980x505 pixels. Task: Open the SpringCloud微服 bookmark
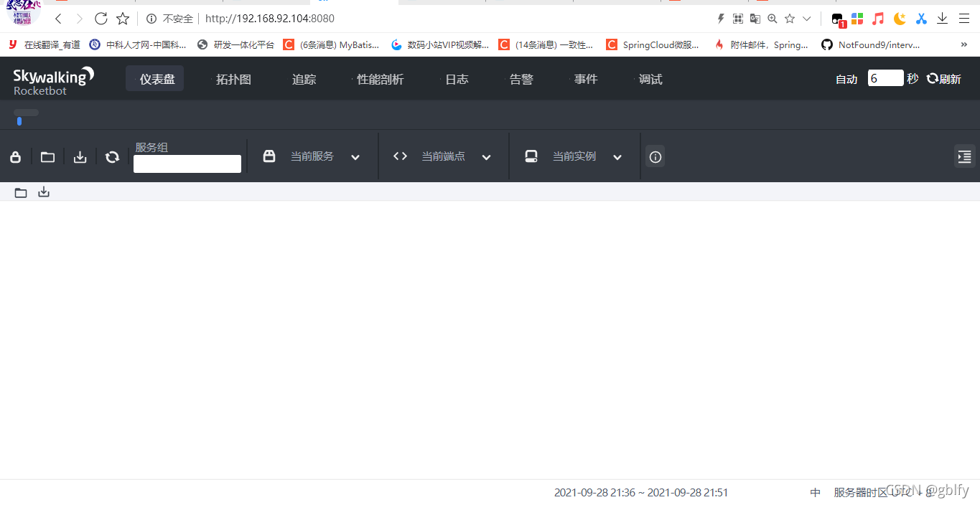tap(653, 44)
